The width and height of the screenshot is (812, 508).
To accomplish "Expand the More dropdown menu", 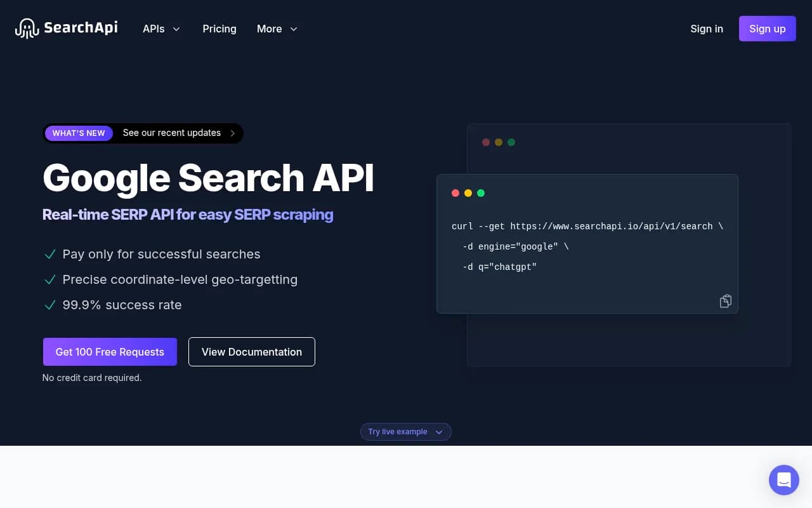I will click(277, 29).
